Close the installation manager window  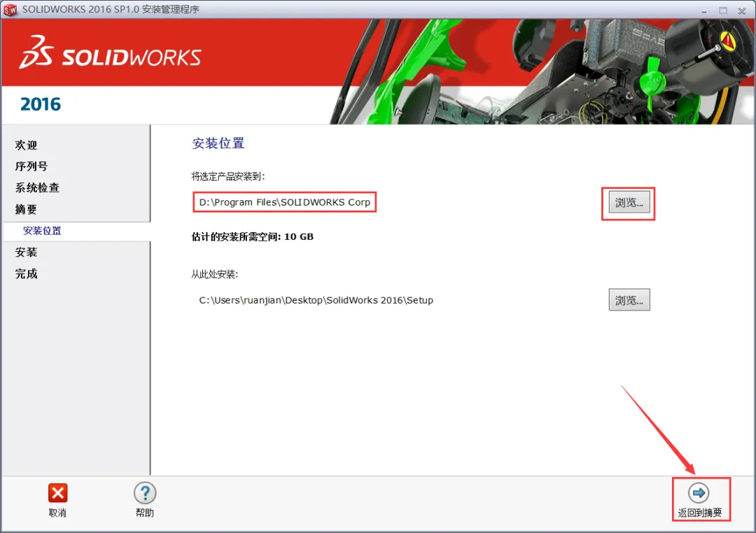point(742,10)
